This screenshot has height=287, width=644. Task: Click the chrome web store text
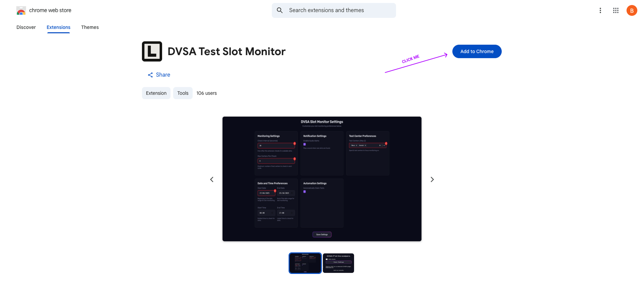50,10
